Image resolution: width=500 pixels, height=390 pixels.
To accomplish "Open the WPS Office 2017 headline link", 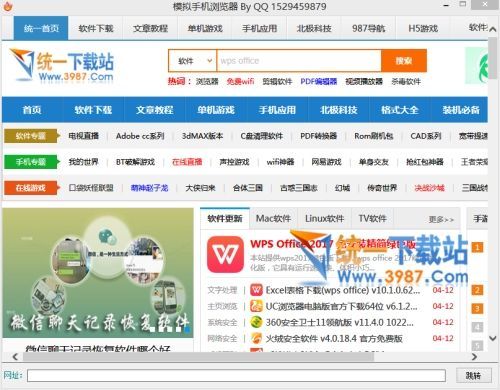I will click(333, 244).
